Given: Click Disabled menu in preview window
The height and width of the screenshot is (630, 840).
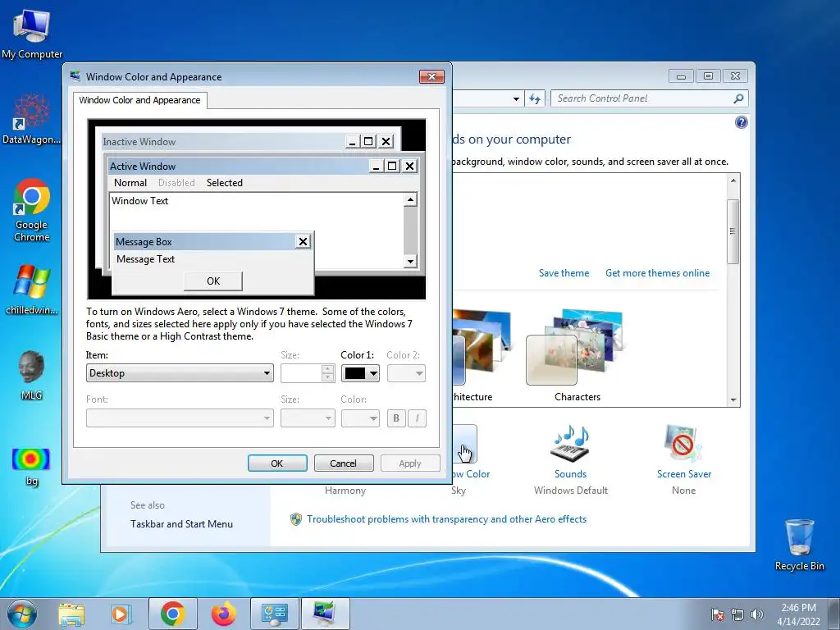Looking at the screenshot, I should (x=176, y=183).
